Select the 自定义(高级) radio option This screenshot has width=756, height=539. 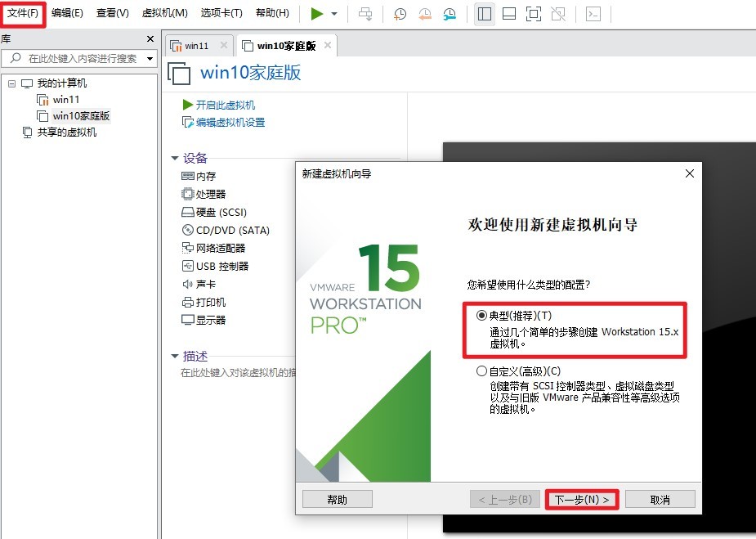click(x=481, y=371)
